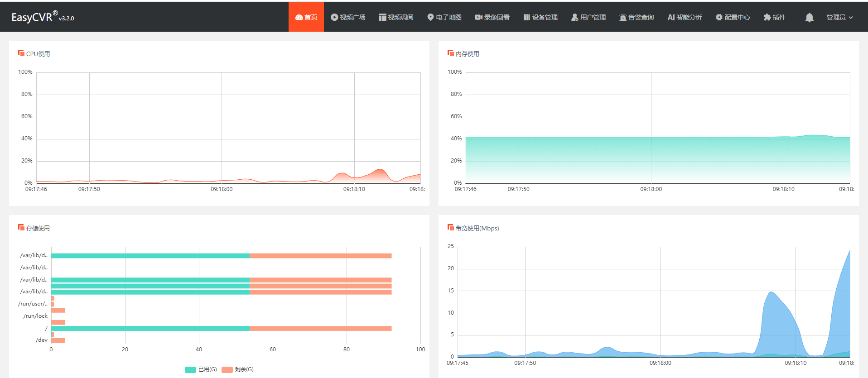Click the 带宽使用(Mbps) panel title
868x378 pixels.
pyautogui.click(x=477, y=228)
